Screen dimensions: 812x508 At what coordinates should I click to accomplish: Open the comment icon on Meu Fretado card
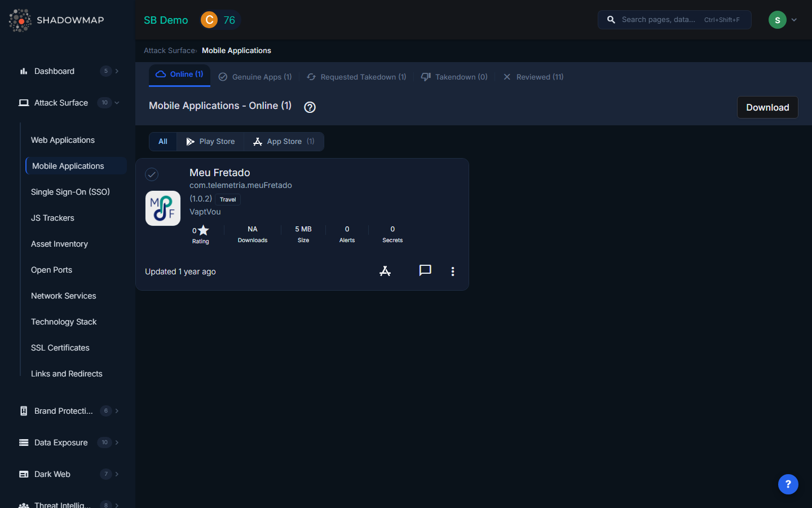425,270
